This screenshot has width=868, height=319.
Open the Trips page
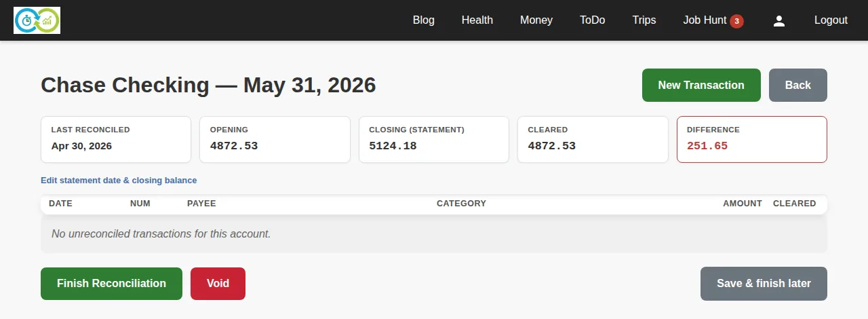644,20
